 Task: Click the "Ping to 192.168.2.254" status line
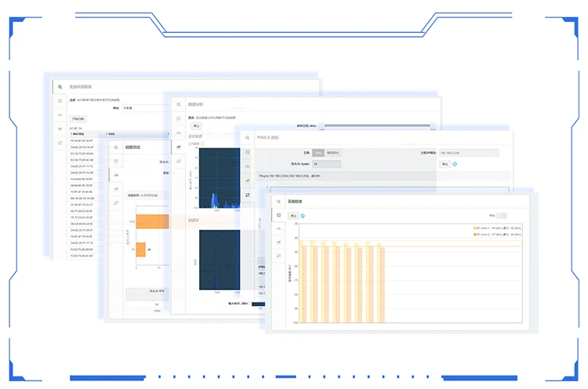(x=291, y=176)
